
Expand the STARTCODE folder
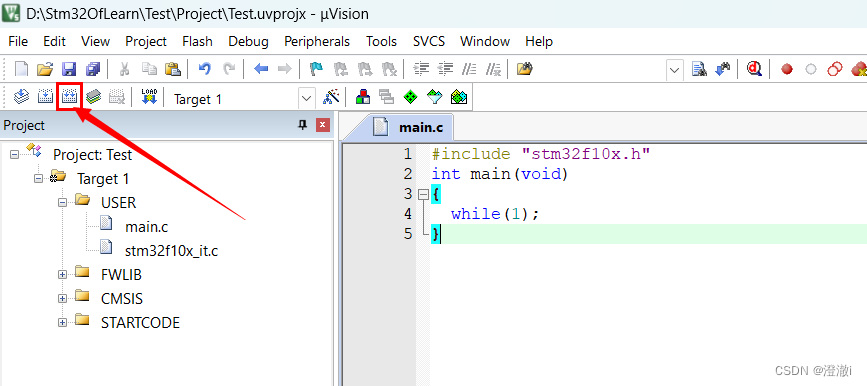62,322
